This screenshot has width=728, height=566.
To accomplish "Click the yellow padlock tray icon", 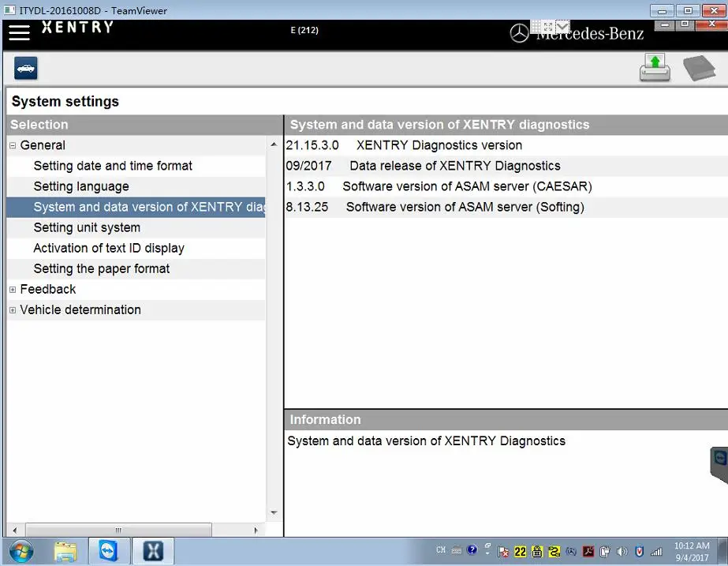I will pos(537,552).
